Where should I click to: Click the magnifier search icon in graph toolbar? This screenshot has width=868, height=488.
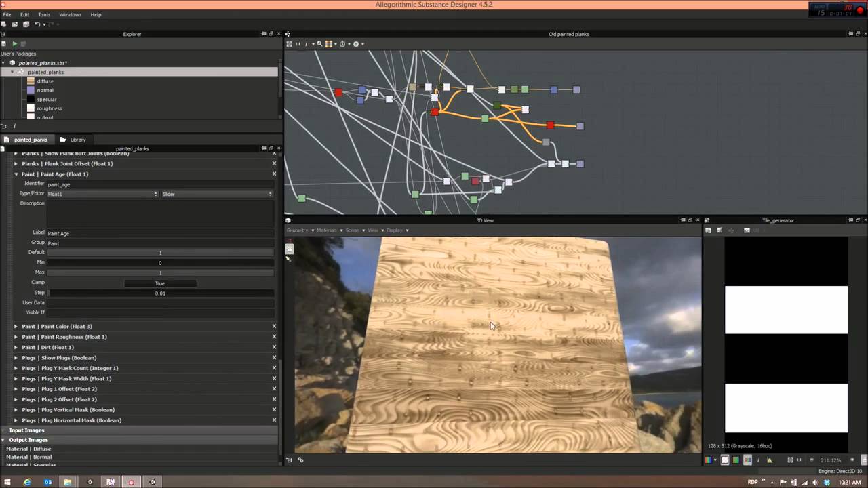[x=319, y=44]
